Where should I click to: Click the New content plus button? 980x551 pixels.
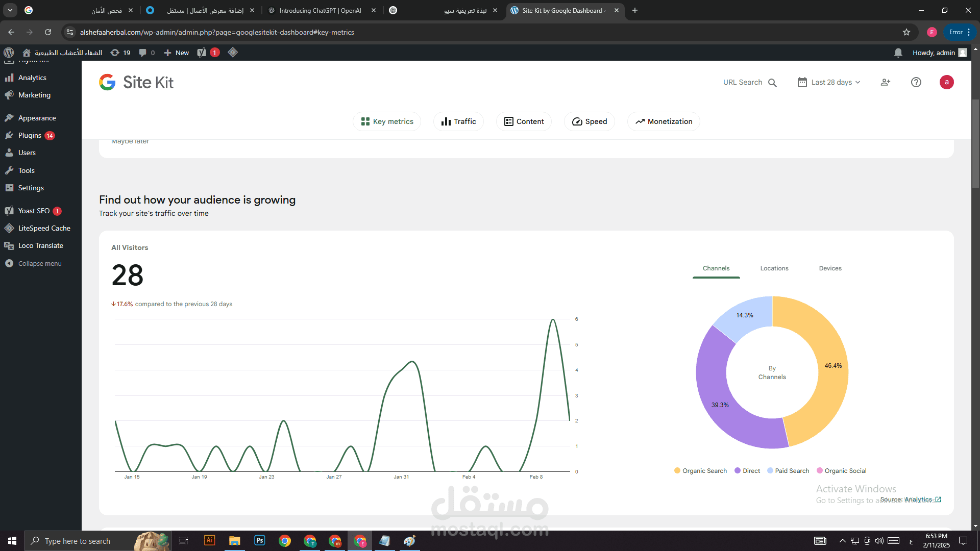(x=176, y=53)
